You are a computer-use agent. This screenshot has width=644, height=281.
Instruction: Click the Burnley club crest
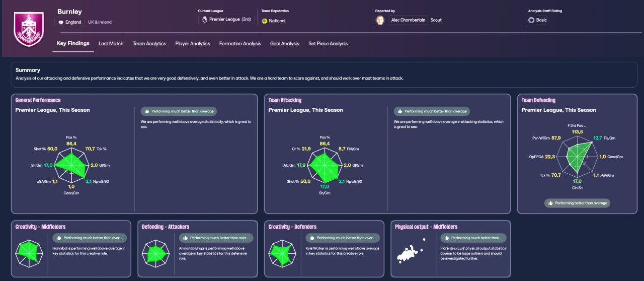tap(29, 28)
